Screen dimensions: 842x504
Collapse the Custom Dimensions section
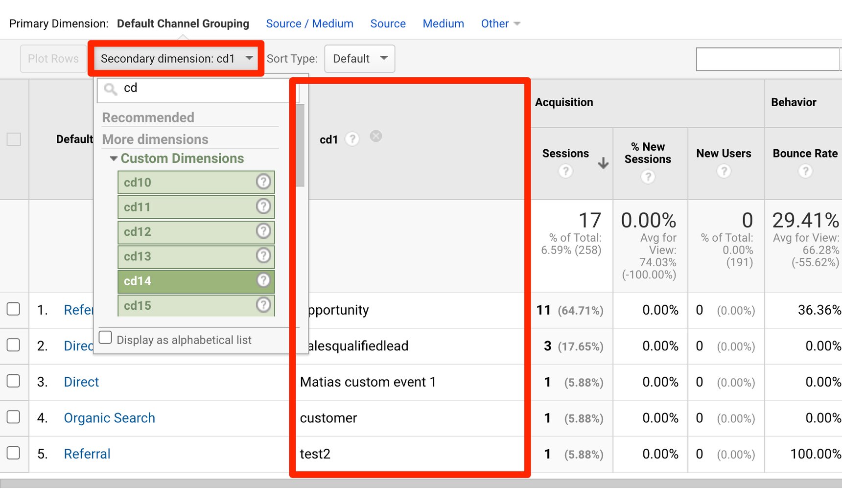(113, 158)
